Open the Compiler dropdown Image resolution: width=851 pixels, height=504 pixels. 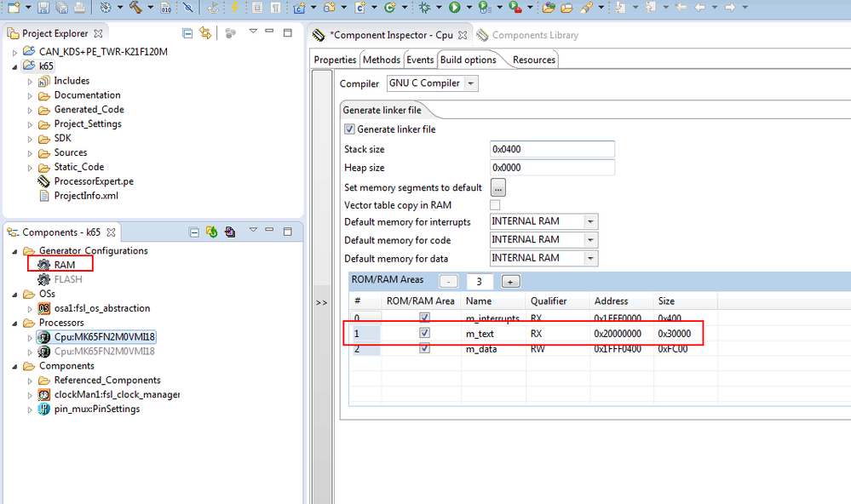(471, 83)
